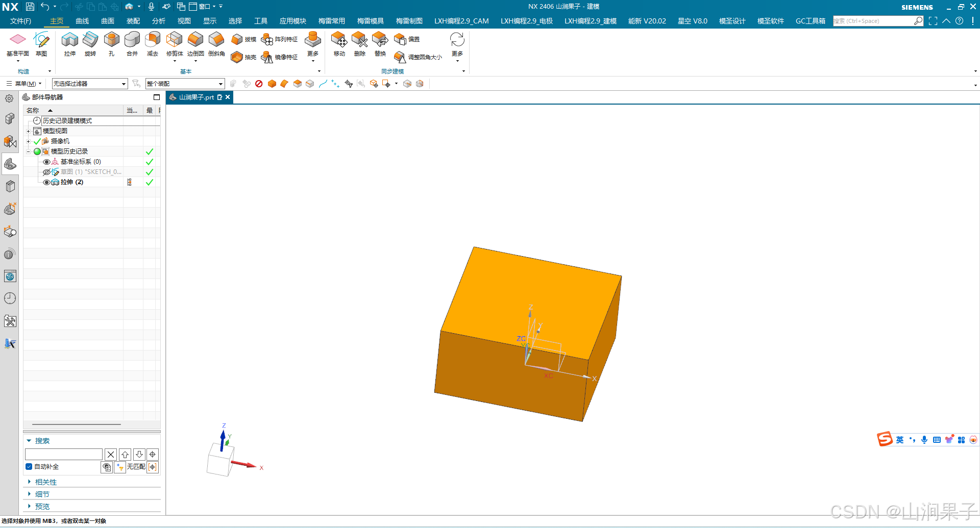Switch to the 分析 ribbon tab

coord(159,21)
